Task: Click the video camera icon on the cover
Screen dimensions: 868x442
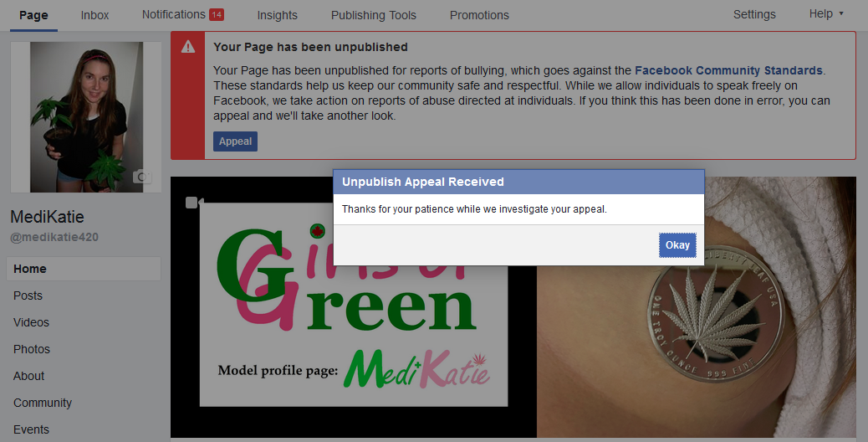Action: tap(194, 203)
